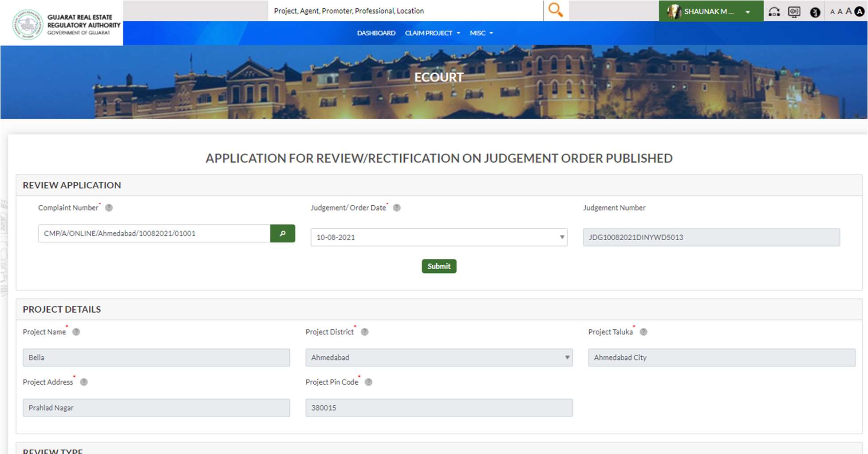Image resolution: width=868 pixels, height=454 pixels.
Task: Toggle the high-contrast A circle icon
Action: coord(860,12)
